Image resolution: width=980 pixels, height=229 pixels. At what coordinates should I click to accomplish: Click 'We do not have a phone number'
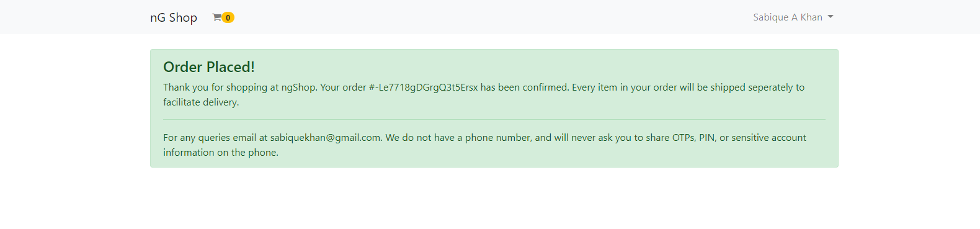(x=458, y=138)
